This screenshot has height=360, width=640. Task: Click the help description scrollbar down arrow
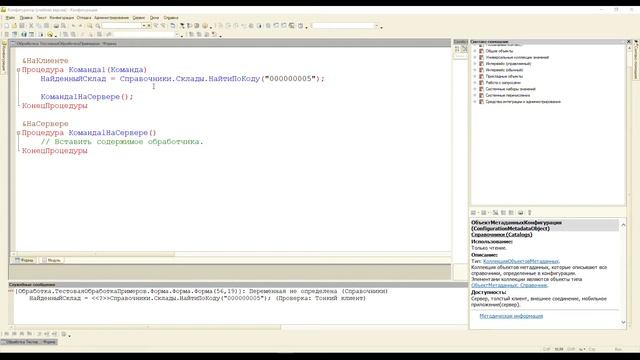(x=623, y=322)
